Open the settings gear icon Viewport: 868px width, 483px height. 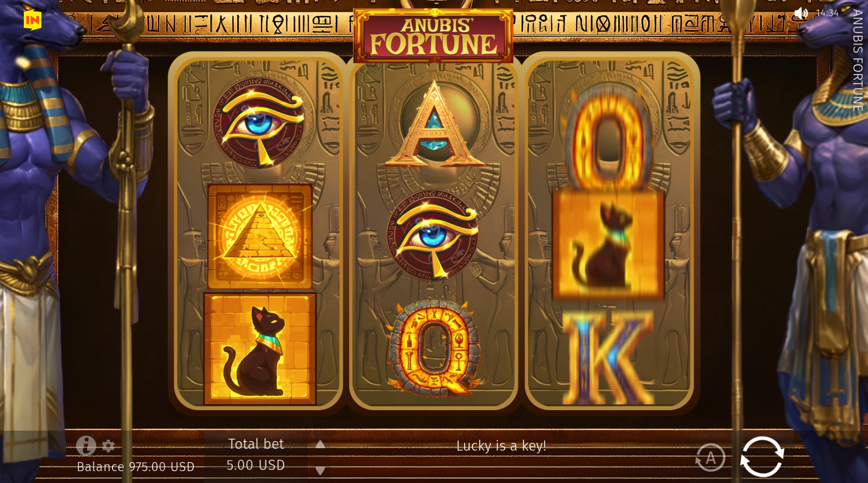(109, 446)
